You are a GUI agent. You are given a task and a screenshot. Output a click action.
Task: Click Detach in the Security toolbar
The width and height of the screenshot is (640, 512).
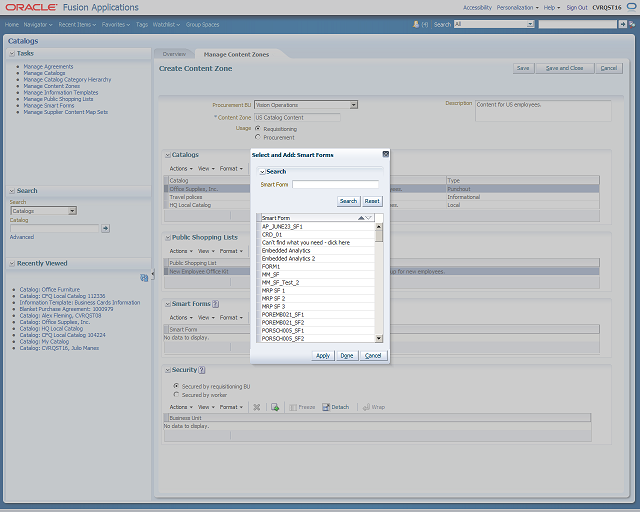click(x=336, y=407)
